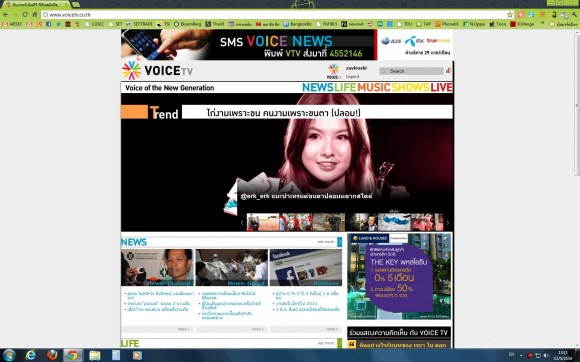Open the MUSIC menu item
The width and height of the screenshot is (580, 362).
[x=374, y=88]
